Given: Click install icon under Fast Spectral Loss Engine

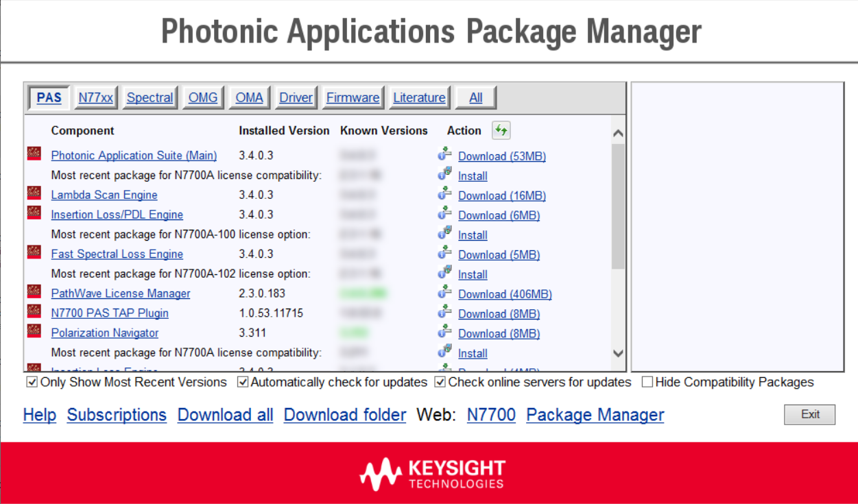Looking at the screenshot, I should (444, 273).
